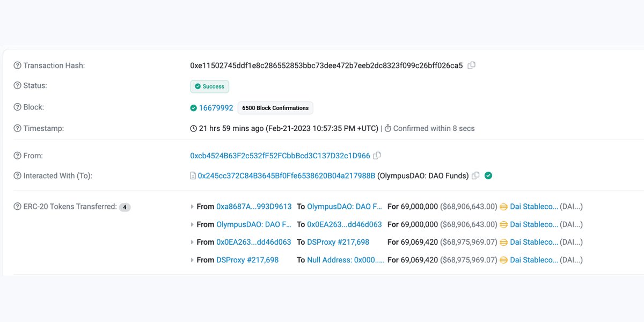Viewport: 644px width, 322px height.
Task: Copy the transaction hash to clipboard
Action: [471, 65]
